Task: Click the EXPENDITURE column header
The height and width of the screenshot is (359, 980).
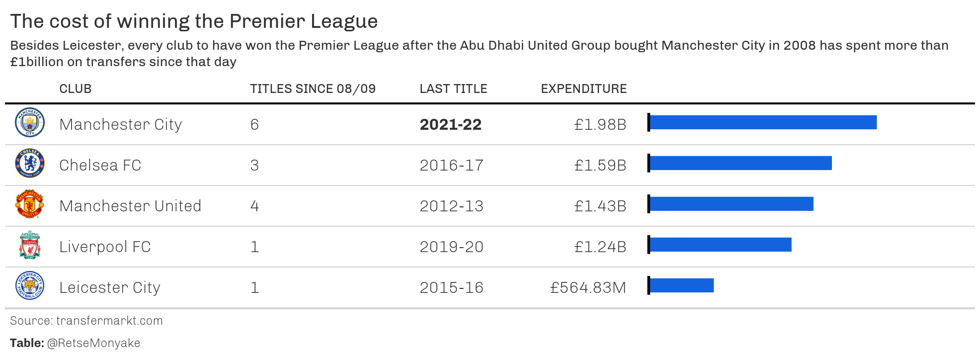Action: 583,89
